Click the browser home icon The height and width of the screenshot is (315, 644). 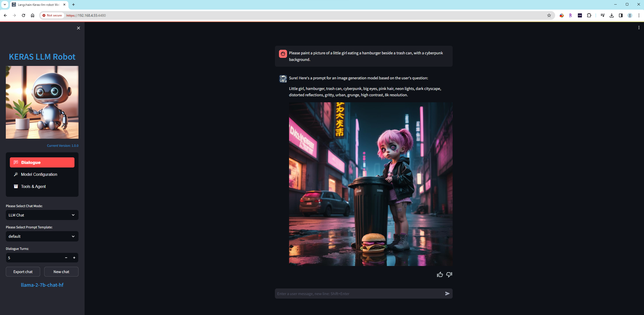33,15
